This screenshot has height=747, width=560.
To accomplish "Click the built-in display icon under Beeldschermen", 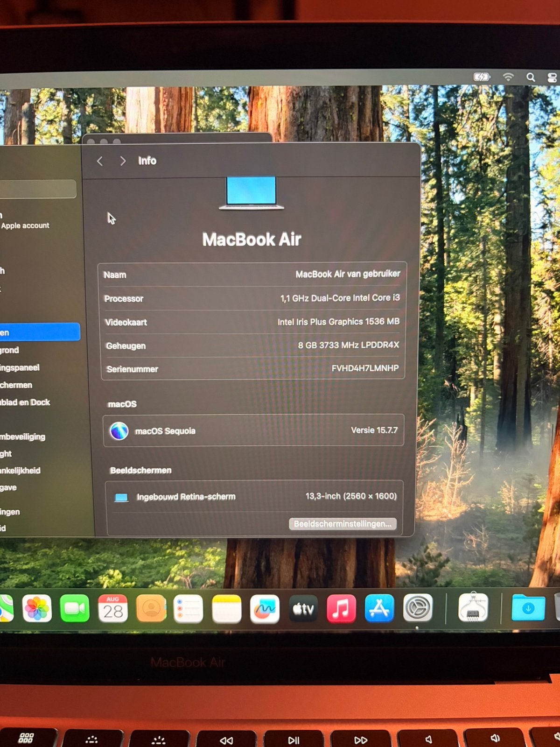I will [121, 497].
